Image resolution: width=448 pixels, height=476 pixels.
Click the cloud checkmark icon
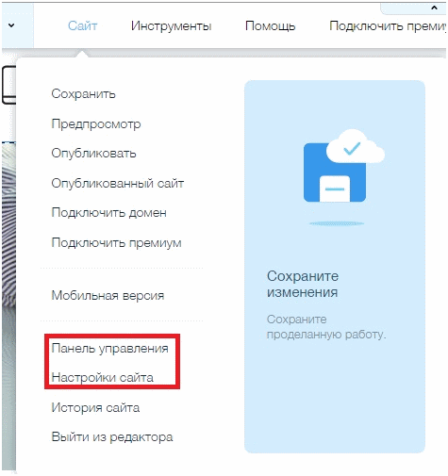pos(356,147)
